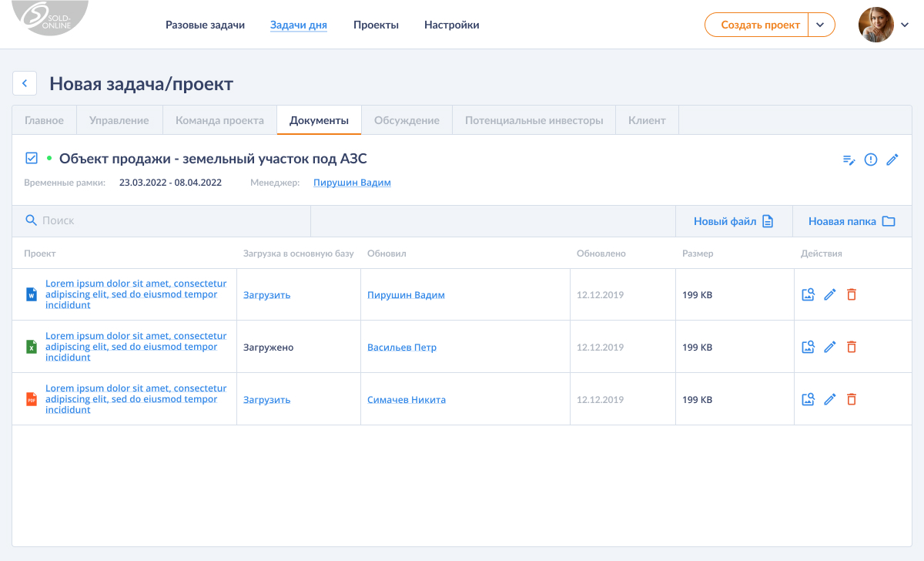Image resolution: width=924 pixels, height=561 pixels.
Task: Click the pencil icon beside the sale object title
Action: 892,160
